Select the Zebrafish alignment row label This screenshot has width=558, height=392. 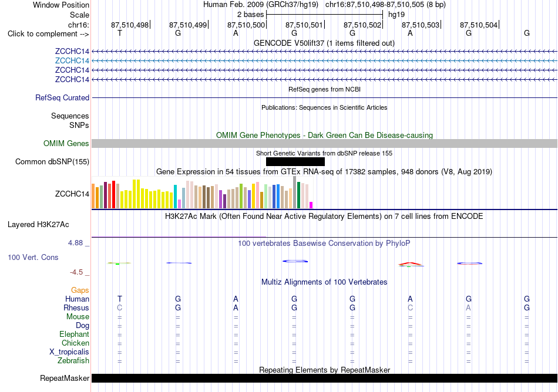(73, 360)
